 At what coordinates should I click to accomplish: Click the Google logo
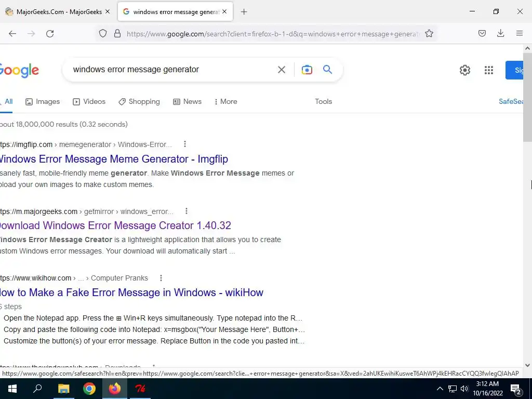(x=19, y=70)
